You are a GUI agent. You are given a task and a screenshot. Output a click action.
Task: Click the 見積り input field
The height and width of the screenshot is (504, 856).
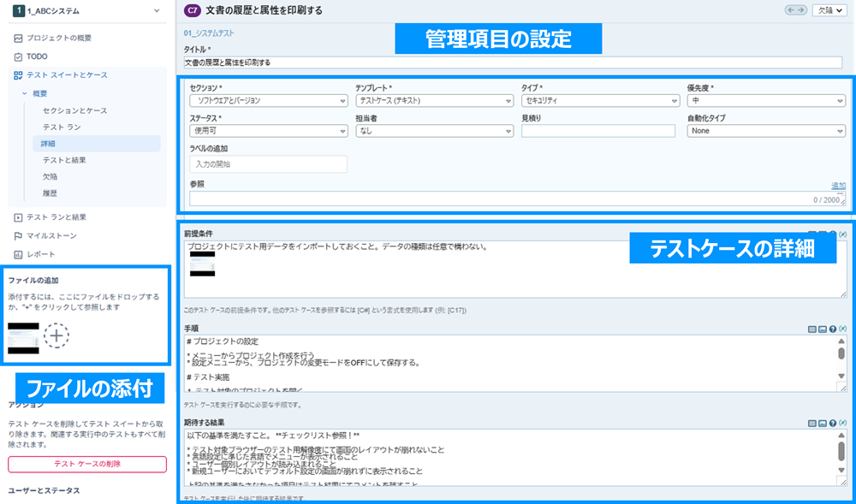(x=598, y=131)
